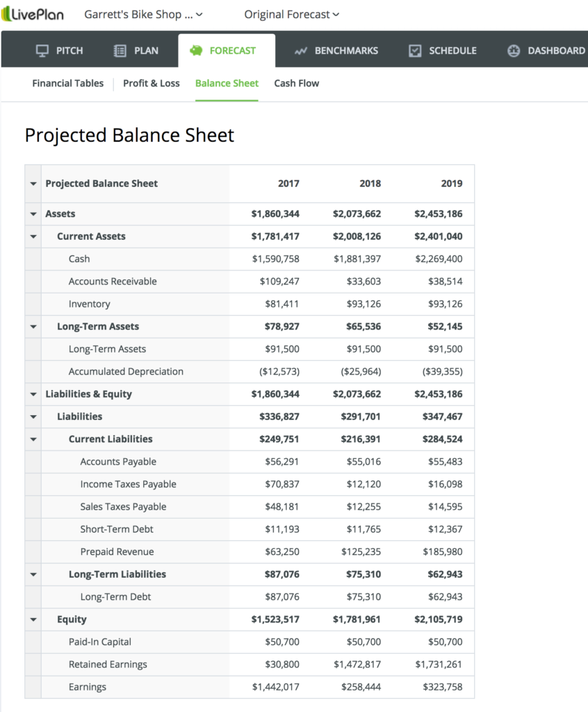
Task: Go to Financial Tables
Action: (67, 83)
